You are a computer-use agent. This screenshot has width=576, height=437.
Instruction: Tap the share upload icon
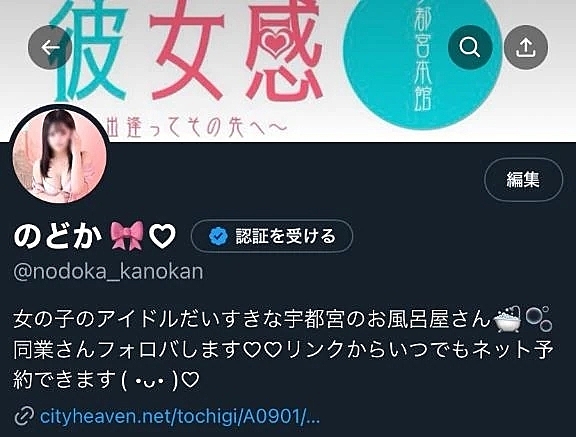[526, 47]
